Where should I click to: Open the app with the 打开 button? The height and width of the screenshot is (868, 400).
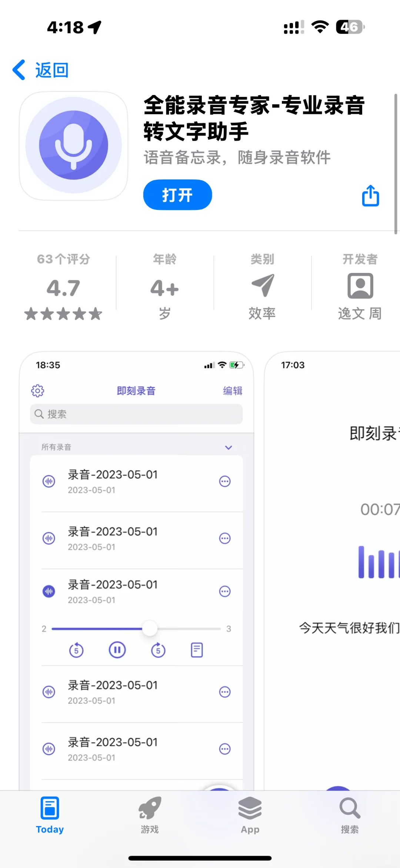coord(177,195)
